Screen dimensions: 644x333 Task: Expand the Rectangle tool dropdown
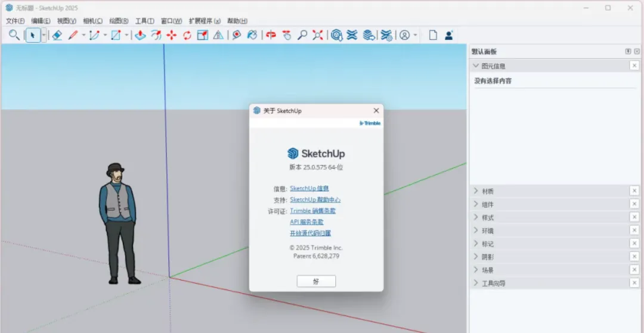click(126, 35)
